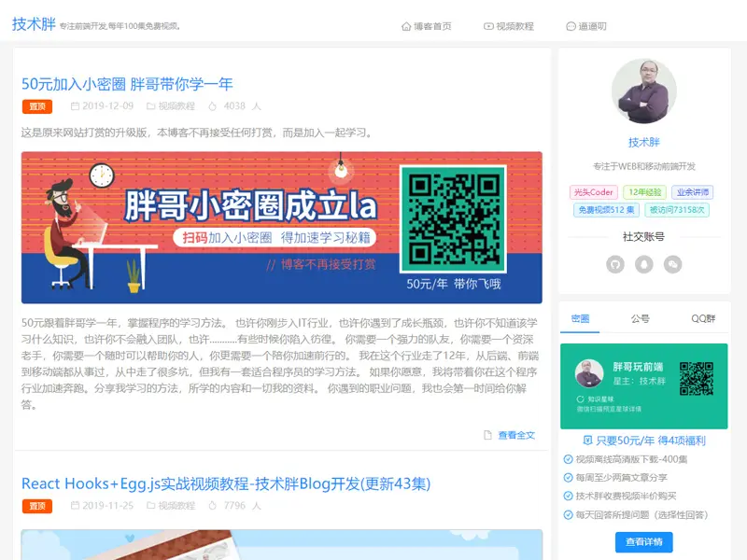Open the 博客首页 nav item
Viewport: 747px width, 560px height.
pyautogui.click(x=427, y=26)
